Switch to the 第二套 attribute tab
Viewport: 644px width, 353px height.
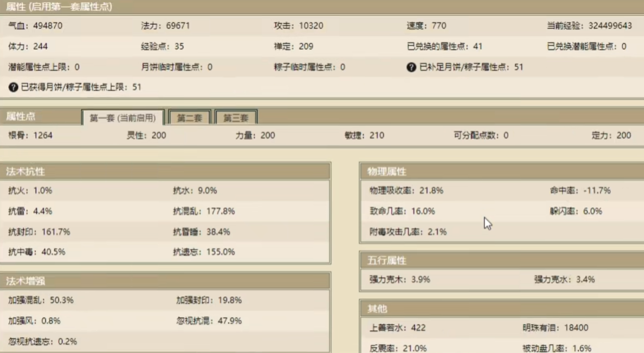coord(190,118)
